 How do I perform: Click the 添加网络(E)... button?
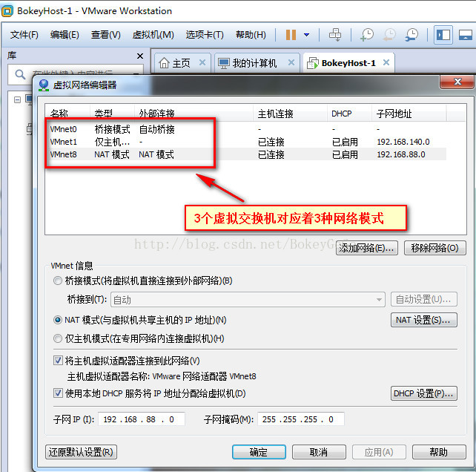pos(367,249)
